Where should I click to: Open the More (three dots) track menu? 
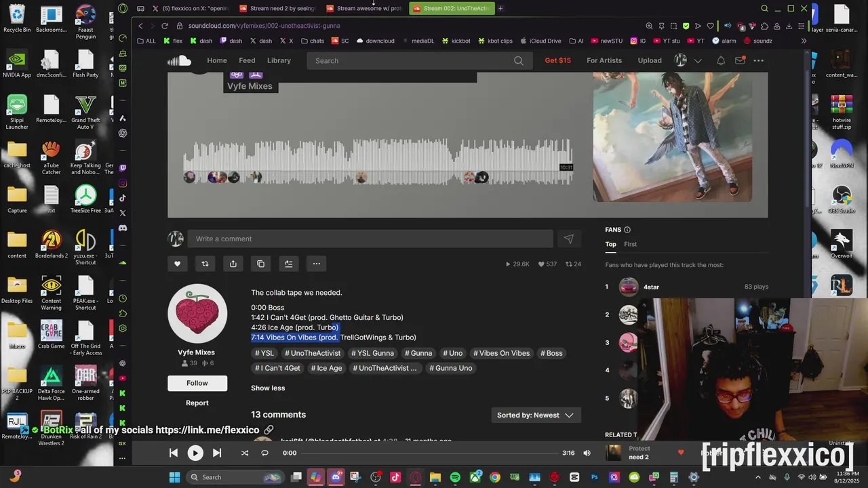pyautogui.click(x=317, y=264)
